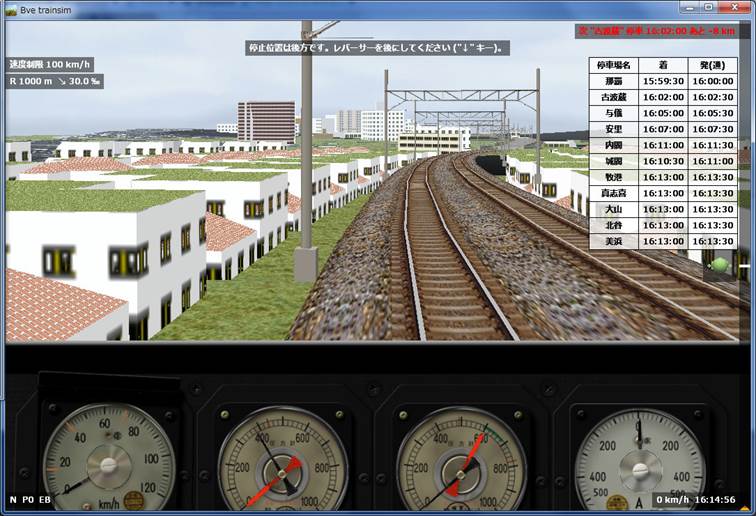Minimize the Bve trainsim window
Viewport: 756px width, 516px height.
[685, 8]
